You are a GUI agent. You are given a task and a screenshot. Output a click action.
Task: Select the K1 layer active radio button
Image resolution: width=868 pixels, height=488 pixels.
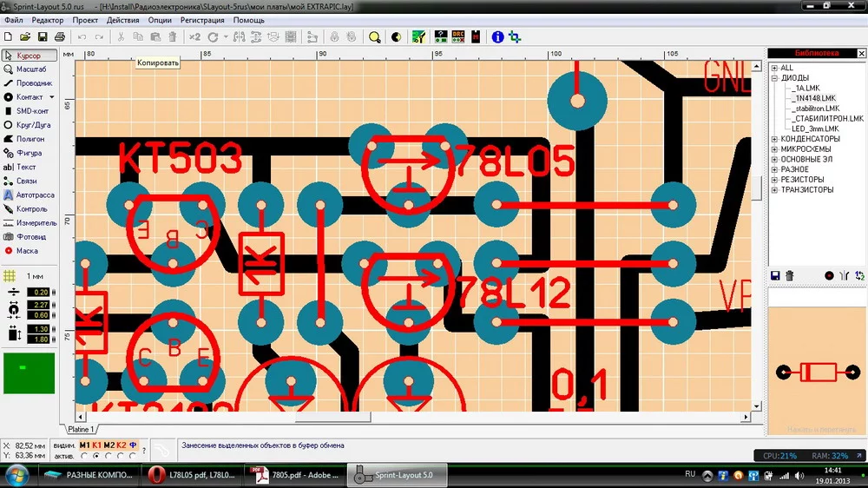(96, 456)
